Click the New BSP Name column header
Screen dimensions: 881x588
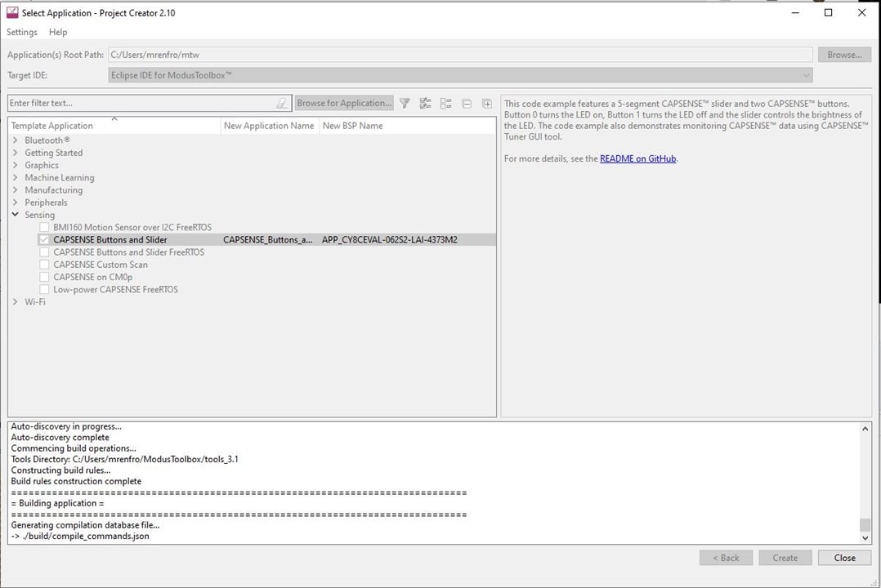pos(407,126)
